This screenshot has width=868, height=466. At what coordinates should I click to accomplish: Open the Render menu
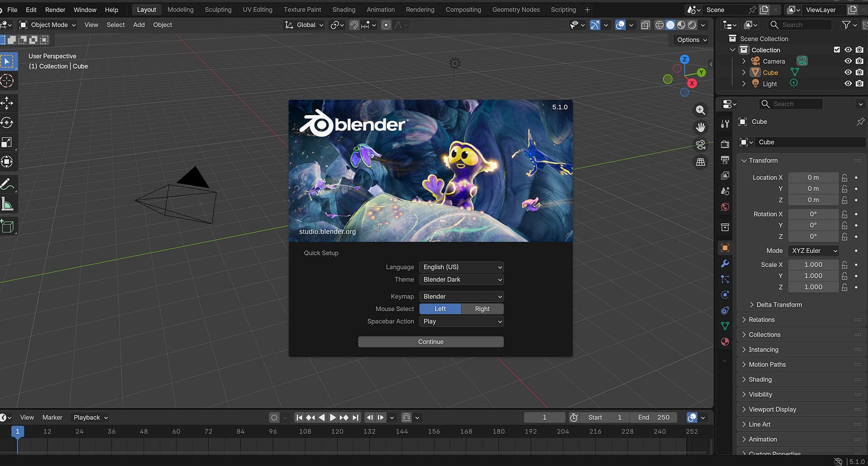coord(55,10)
